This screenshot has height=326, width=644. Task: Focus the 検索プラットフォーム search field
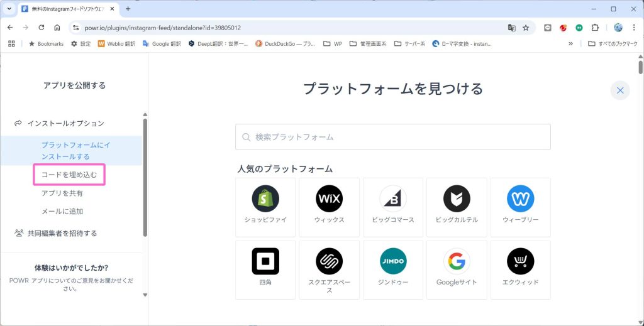pos(392,137)
